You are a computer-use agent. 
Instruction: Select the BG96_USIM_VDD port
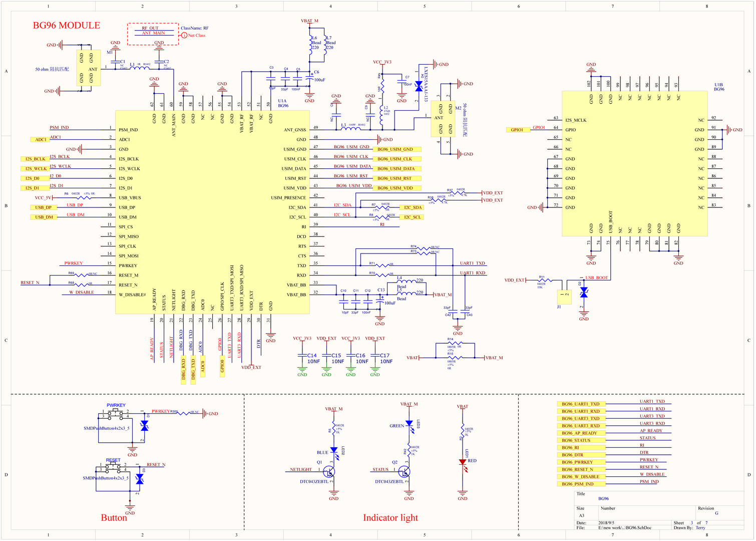pyautogui.click(x=397, y=188)
